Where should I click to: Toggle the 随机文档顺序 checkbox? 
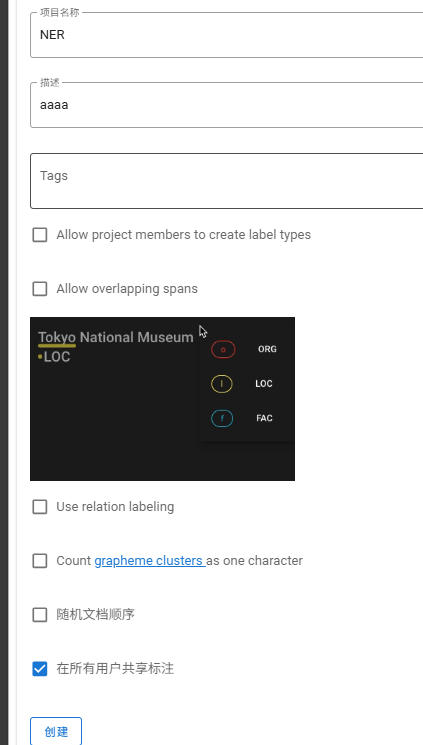40,615
